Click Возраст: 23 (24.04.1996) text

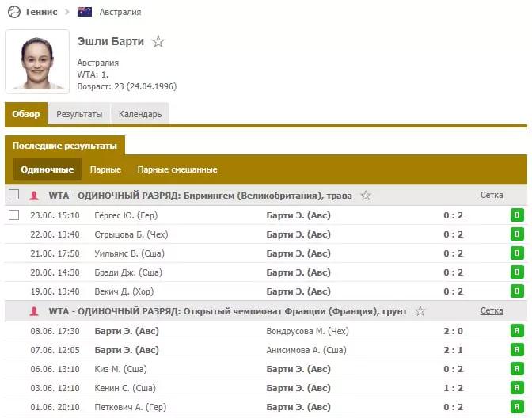(127, 86)
